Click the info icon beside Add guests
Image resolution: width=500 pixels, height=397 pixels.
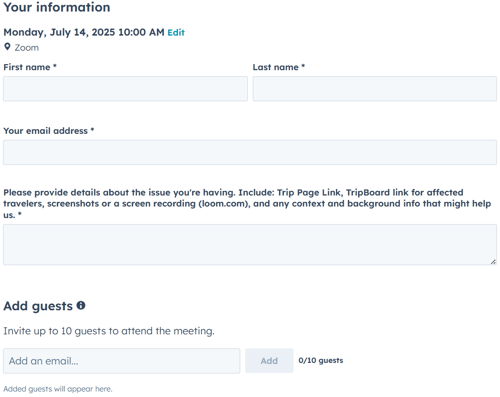[x=81, y=305]
